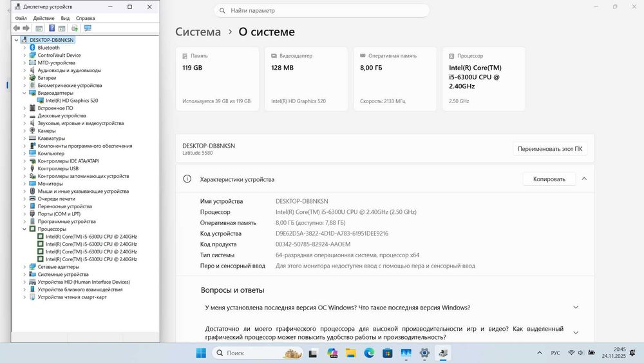Click the Back arrow in Device Manager toolbar
Viewport: 644px width, 363px height.
click(x=17, y=28)
